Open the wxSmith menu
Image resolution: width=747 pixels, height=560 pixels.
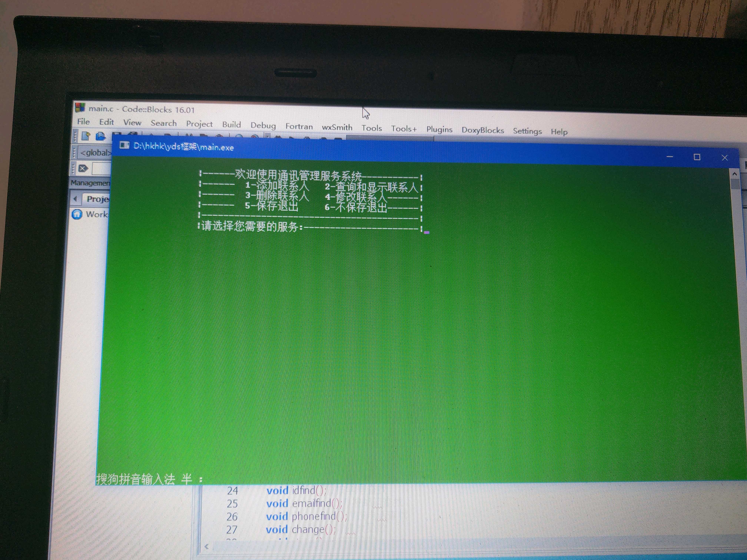pyautogui.click(x=337, y=127)
